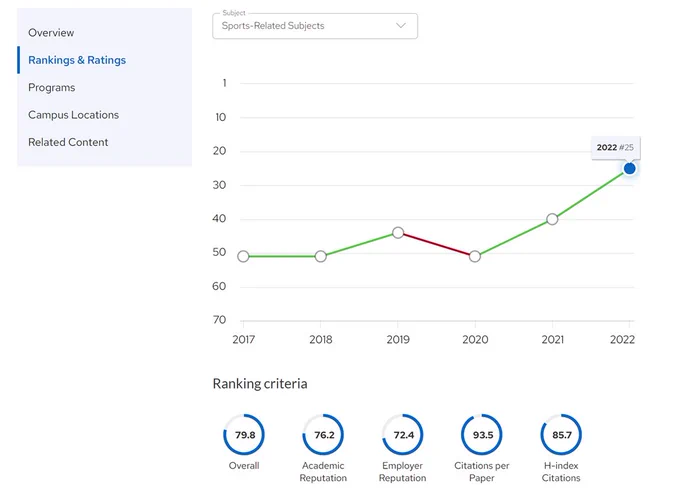The width and height of the screenshot is (680, 504).
Task: Select the 2021 data point on chart
Action: pyautogui.click(x=552, y=219)
